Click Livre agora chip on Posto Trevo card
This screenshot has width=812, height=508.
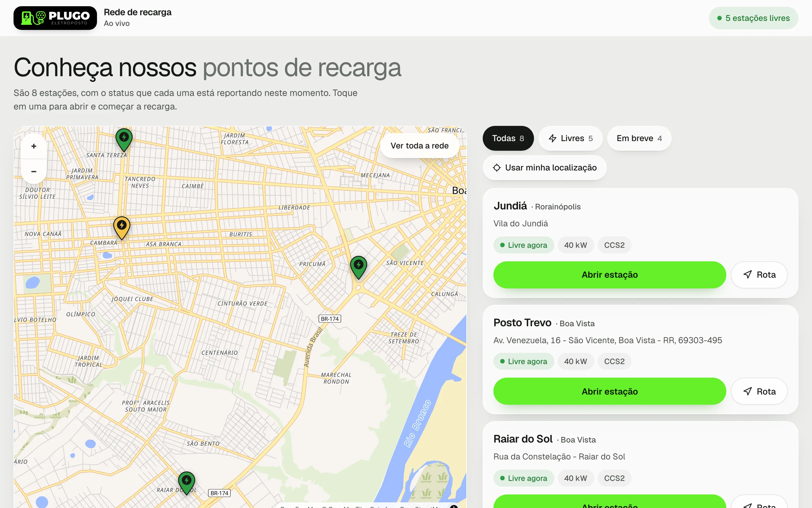[x=524, y=361]
